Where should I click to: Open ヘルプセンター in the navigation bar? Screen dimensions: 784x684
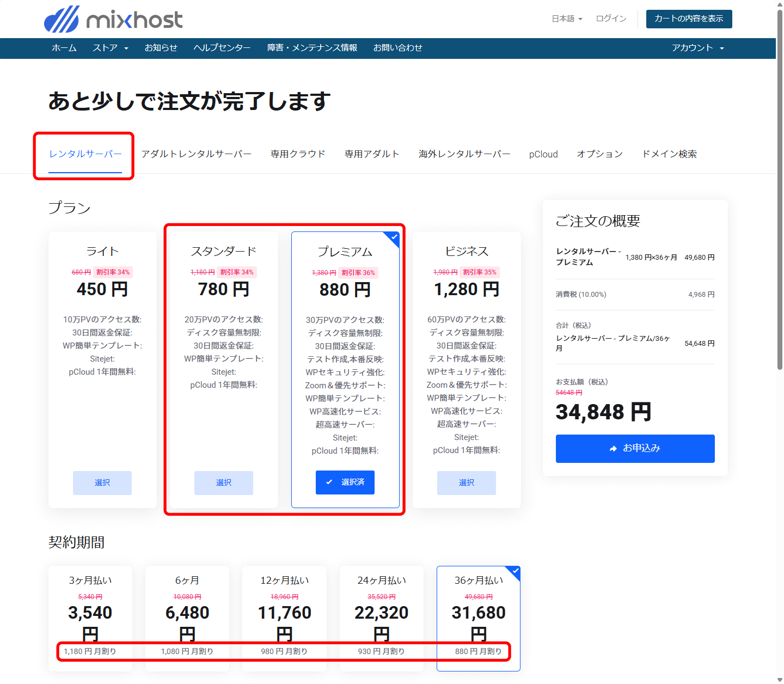pyautogui.click(x=222, y=48)
